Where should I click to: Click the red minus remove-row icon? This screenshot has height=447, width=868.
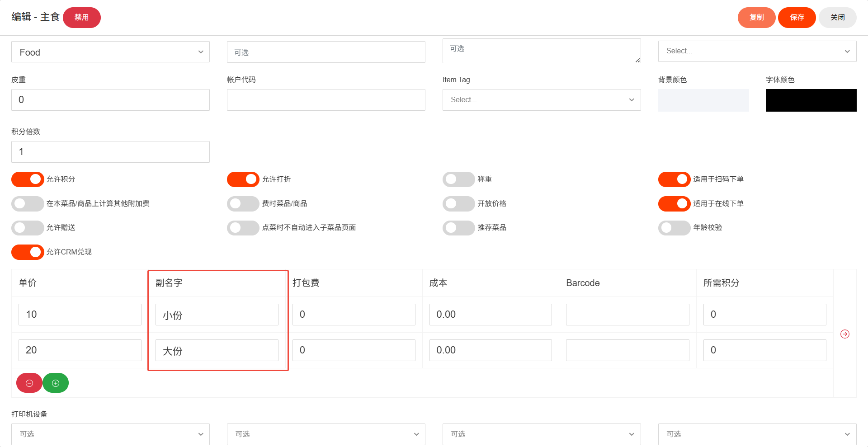coord(29,383)
